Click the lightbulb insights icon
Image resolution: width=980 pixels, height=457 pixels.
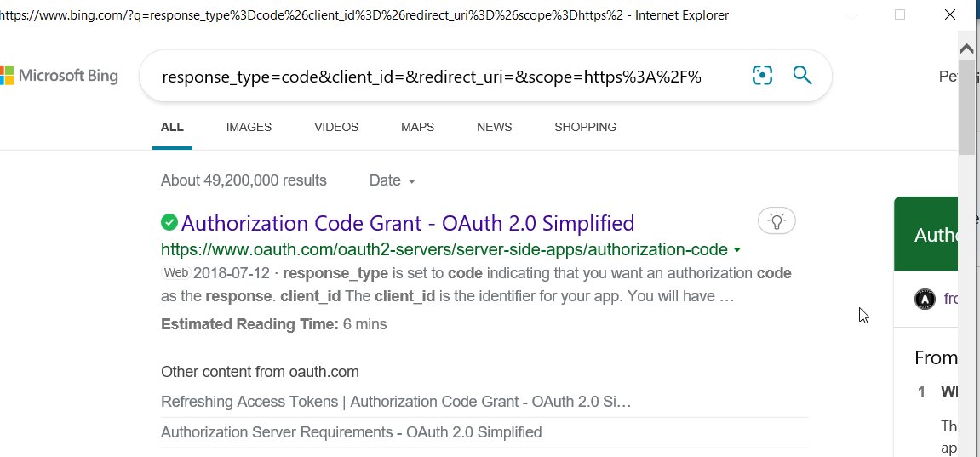(x=777, y=220)
